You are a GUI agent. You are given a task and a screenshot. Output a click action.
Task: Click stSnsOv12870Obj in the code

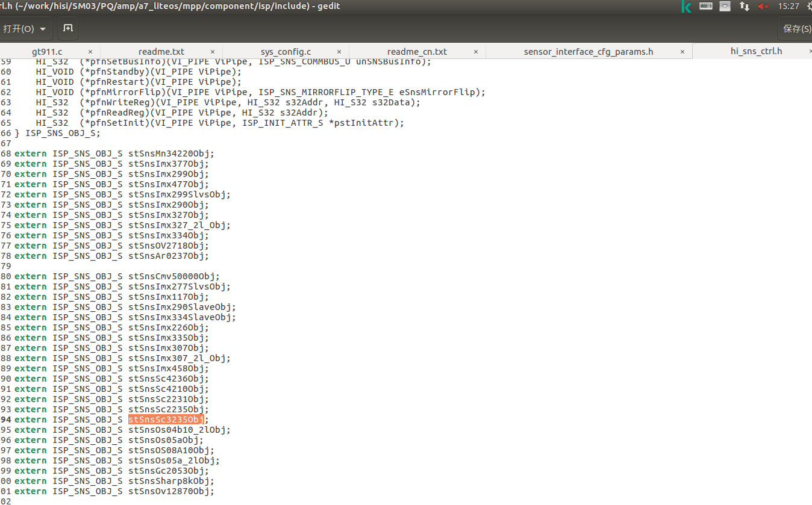[169, 491]
